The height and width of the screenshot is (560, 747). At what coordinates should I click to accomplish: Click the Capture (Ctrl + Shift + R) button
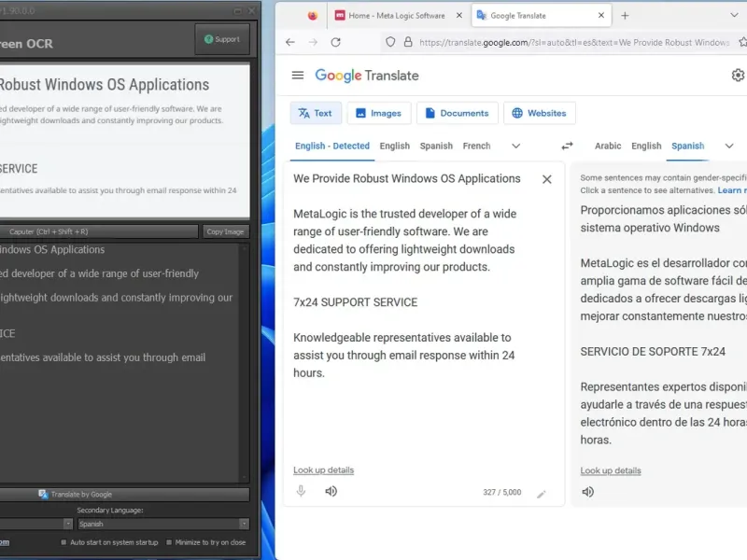point(98,231)
